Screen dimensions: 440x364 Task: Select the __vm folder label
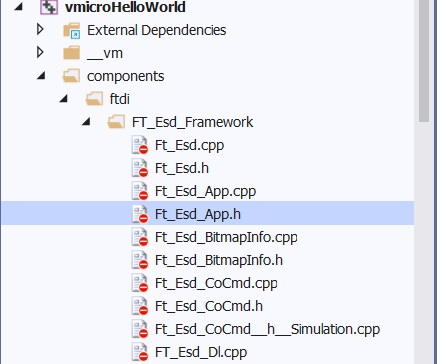pos(105,53)
